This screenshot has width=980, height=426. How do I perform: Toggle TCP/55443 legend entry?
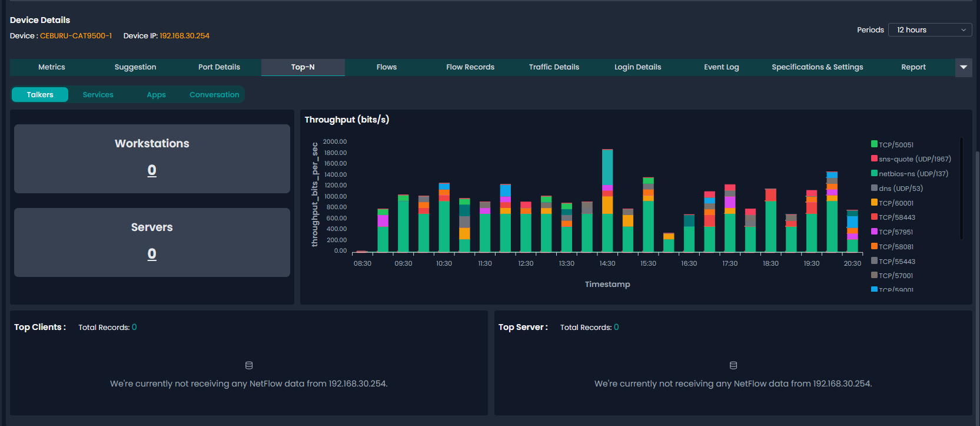893,262
